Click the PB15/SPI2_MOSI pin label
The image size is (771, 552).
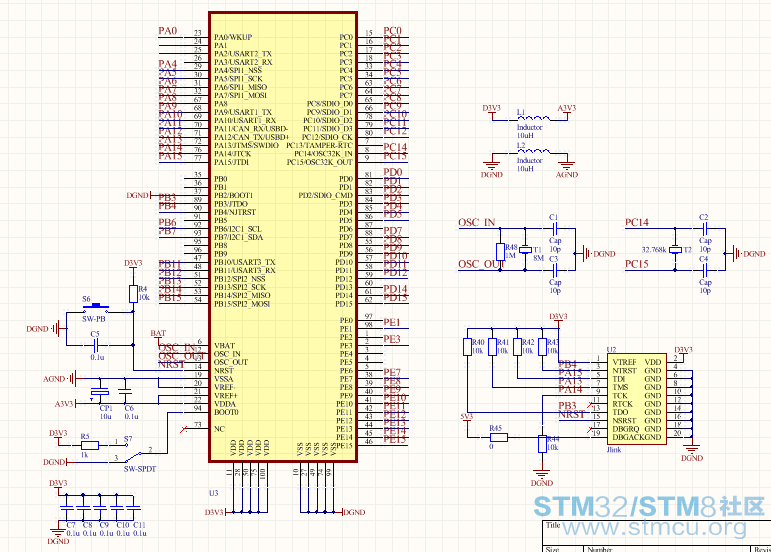(242, 304)
